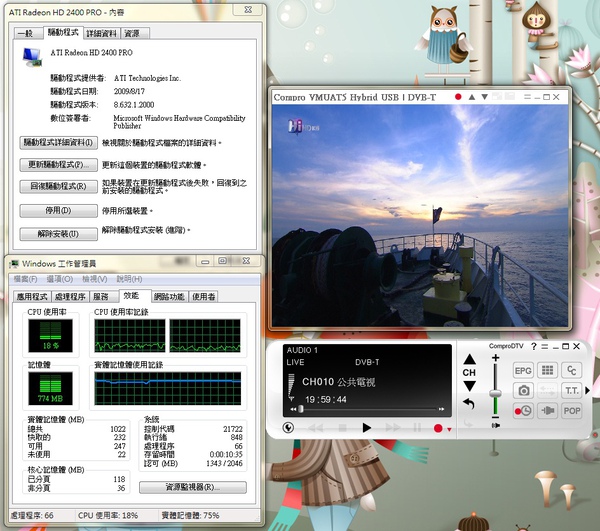The image size is (600, 531).
Task: Click 驅動程式詳細資料(I) button
Action: pyautogui.click(x=59, y=143)
